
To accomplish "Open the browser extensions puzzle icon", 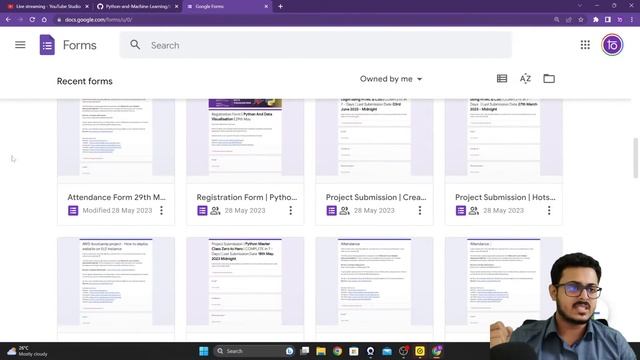I will coord(596,20).
